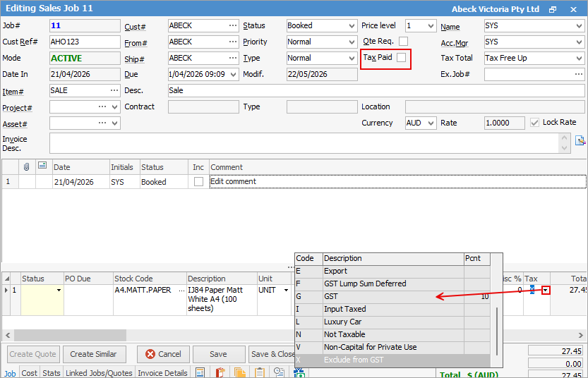This screenshot has width=588, height=378.
Task: Expand the Asset# dropdown arrow
Action: click(115, 123)
